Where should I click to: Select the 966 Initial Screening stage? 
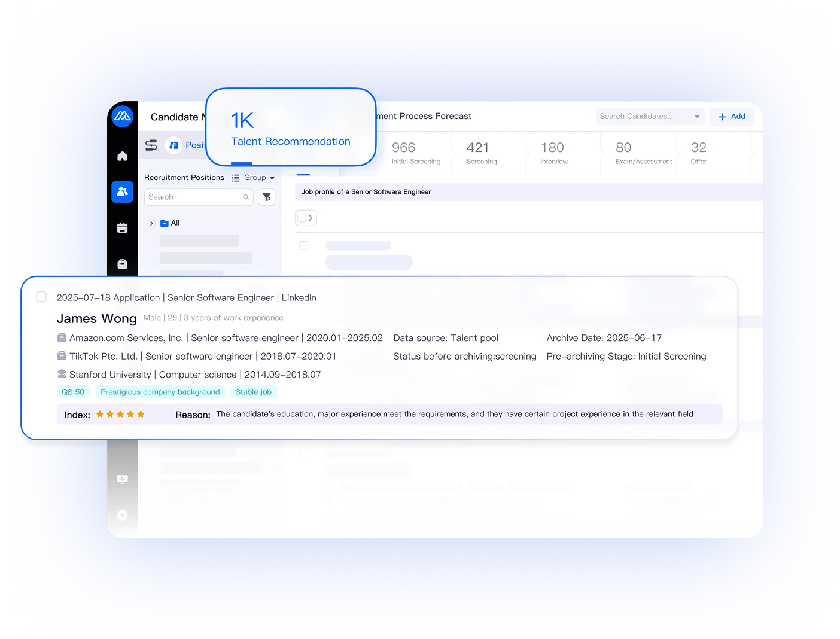415,153
